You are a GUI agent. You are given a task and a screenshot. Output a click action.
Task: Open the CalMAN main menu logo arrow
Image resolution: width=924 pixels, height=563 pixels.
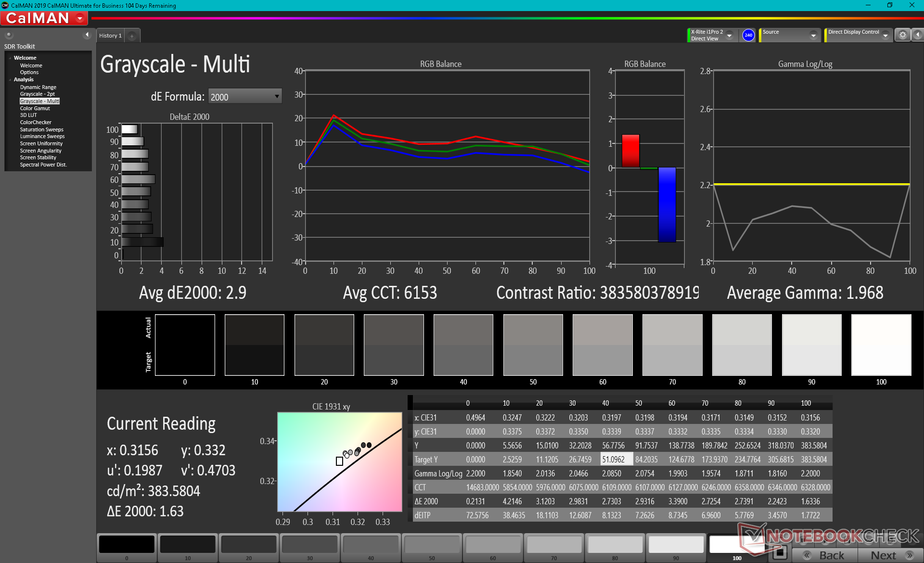(80, 19)
